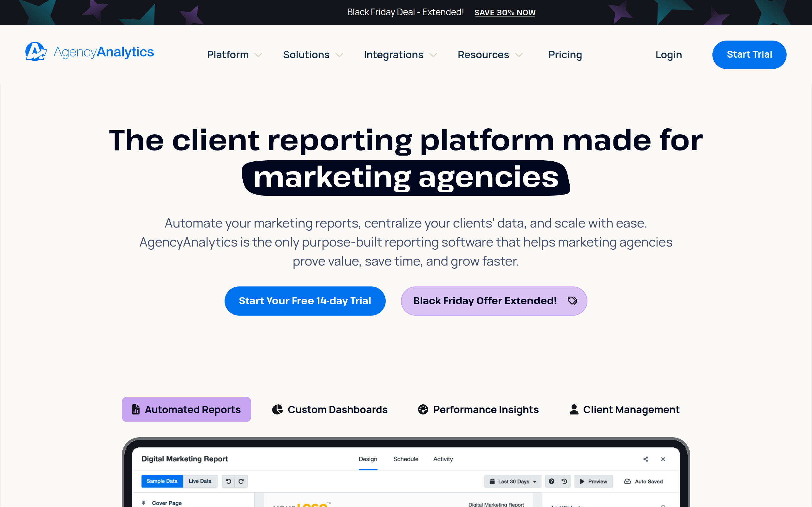The image size is (812, 507).
Task: Expand the Resources navigation menu
Action: click(x=490, y=55)
